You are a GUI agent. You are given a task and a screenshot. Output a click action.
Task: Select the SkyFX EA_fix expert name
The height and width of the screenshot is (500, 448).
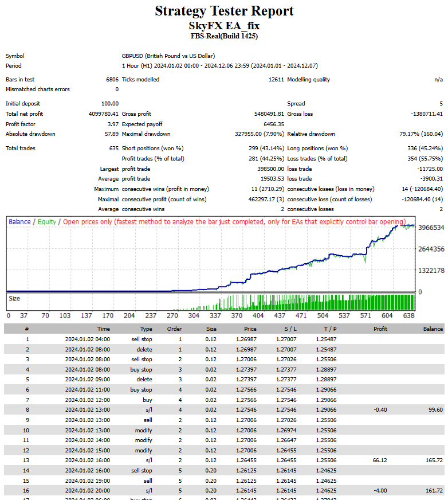[224, 26]
